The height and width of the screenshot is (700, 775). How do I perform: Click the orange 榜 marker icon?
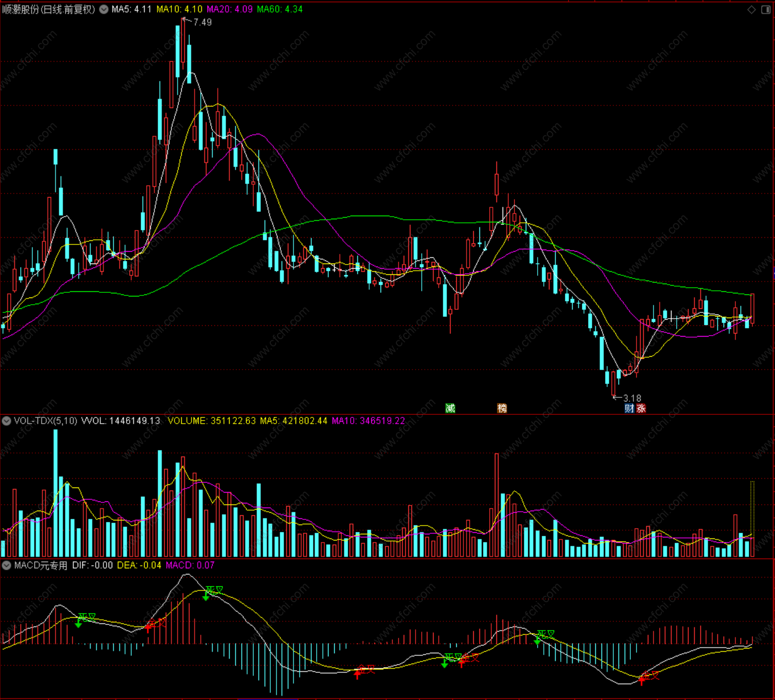(502, 408)
